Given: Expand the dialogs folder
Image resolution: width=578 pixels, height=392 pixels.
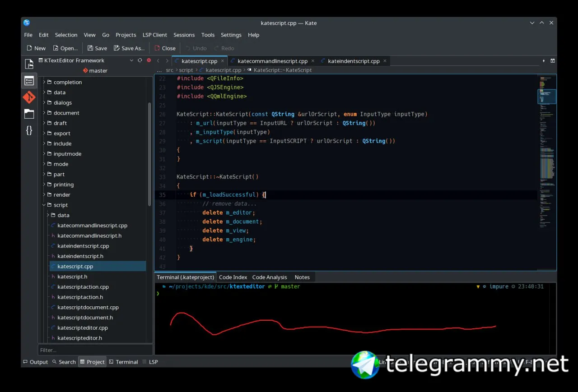Looking at the screenshot, I should point(44,102).
